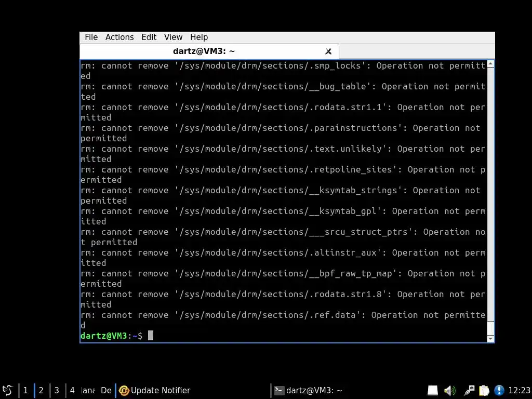Click the '__bug_table' error line
The image size is (532, 399).
[283, 91]
